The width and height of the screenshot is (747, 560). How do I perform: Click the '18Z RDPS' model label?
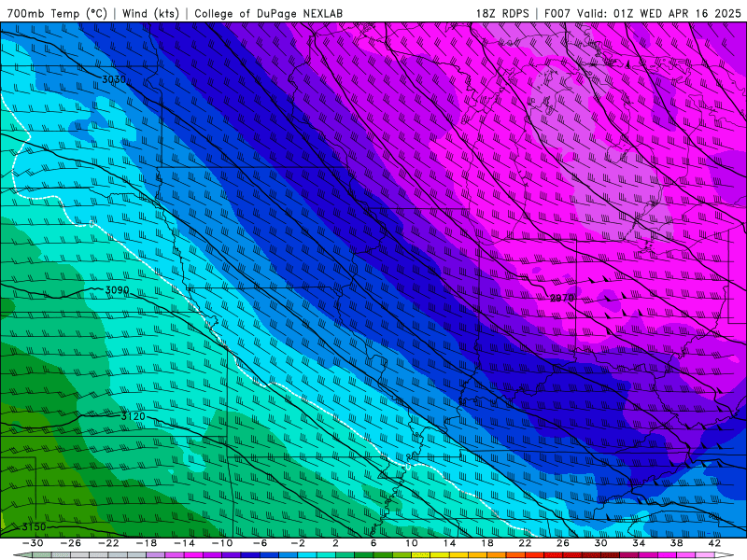click(x=502, y=13)
